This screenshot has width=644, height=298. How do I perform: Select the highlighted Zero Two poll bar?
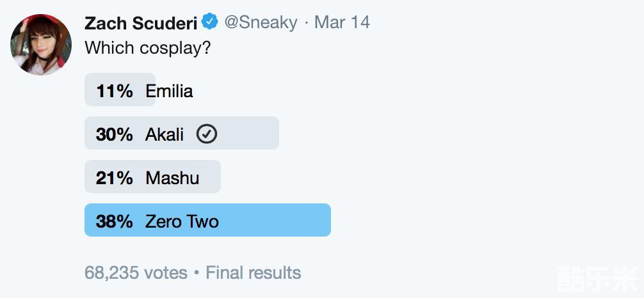pyautogui.click(x=208, y=220)
